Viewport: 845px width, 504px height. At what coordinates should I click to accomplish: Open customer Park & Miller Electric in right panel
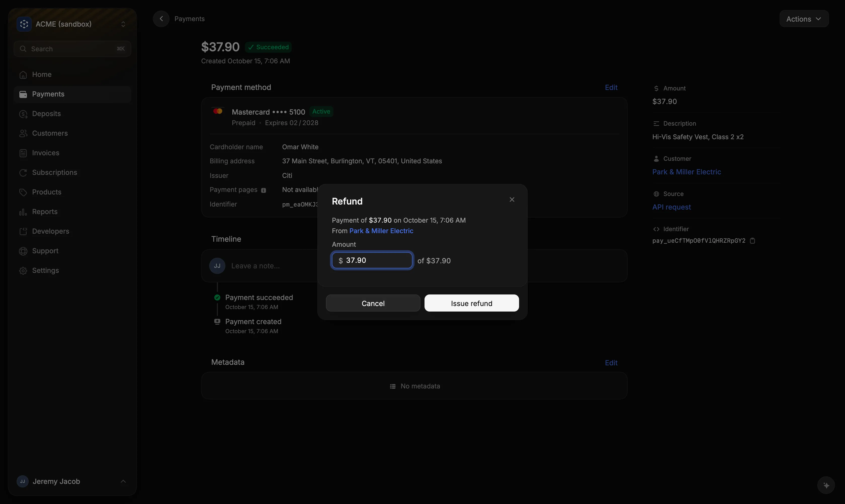click(686, 172)
